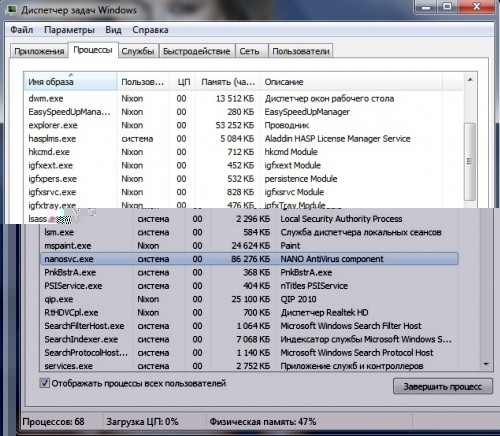This screenshot has height=436, width=500.
Task: Sort by Память column header
Action: coord(228,82)
